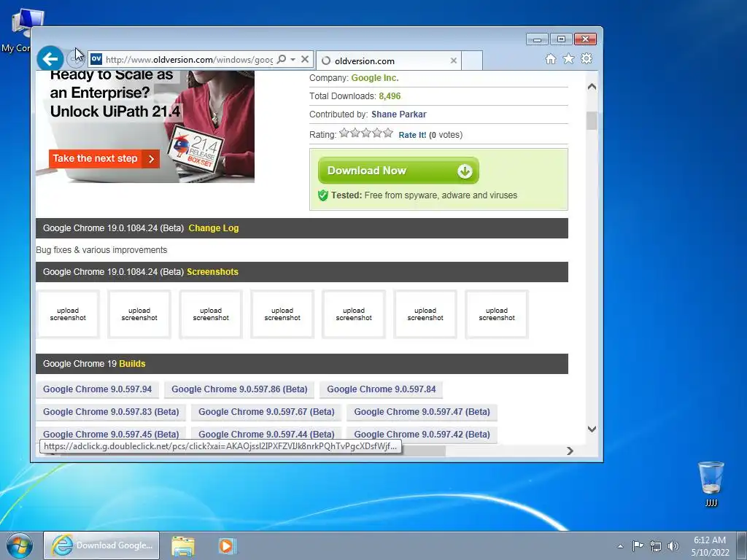
Task: Open Favorites star icon
Action: [569, 58]
